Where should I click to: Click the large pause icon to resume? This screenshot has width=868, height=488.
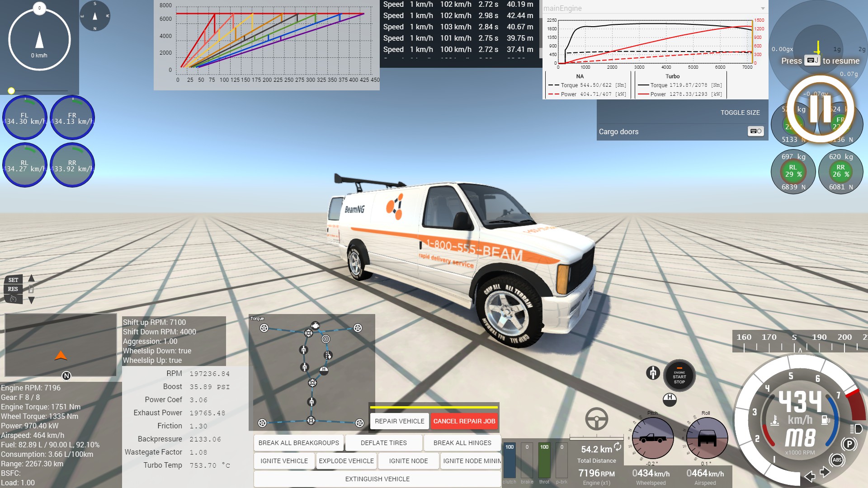click(820, 109)
